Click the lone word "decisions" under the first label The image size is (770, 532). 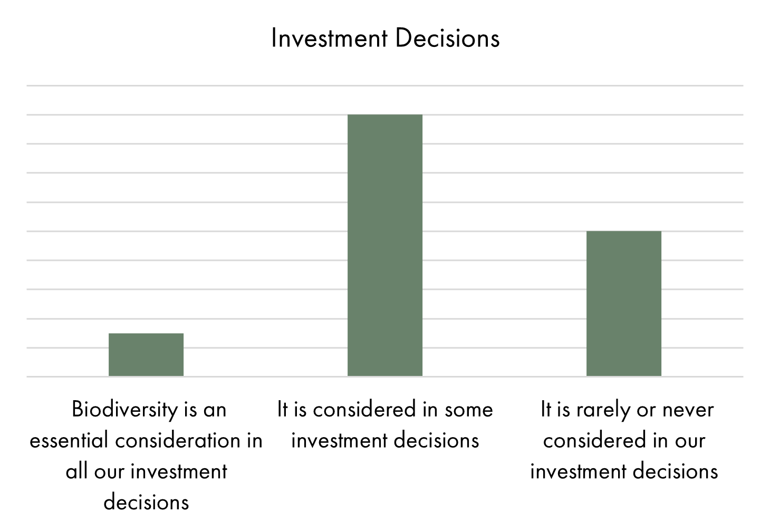click(146, 501)
